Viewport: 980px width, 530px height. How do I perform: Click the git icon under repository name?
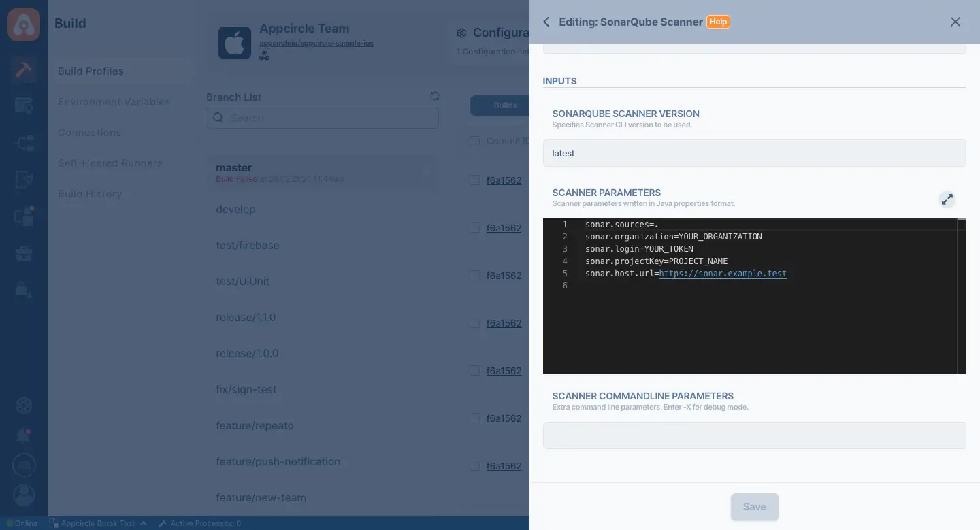(x=264, y=56)
